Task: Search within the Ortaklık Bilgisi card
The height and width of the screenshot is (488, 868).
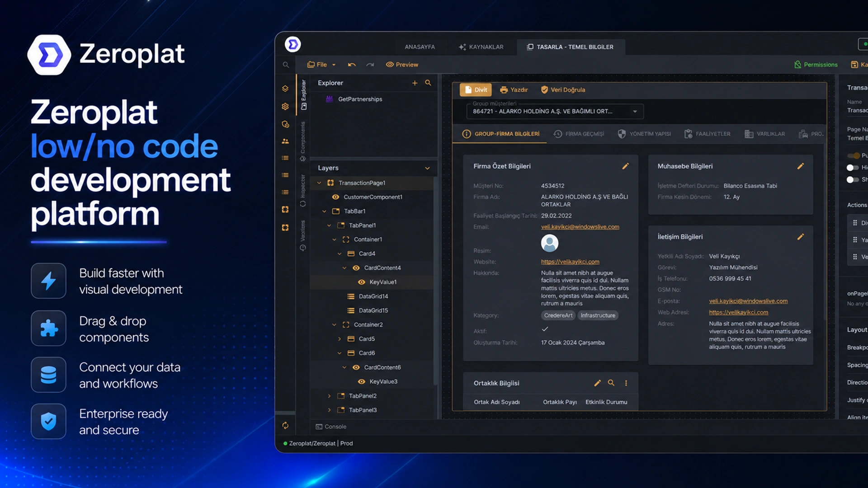Action: point(611,383)
